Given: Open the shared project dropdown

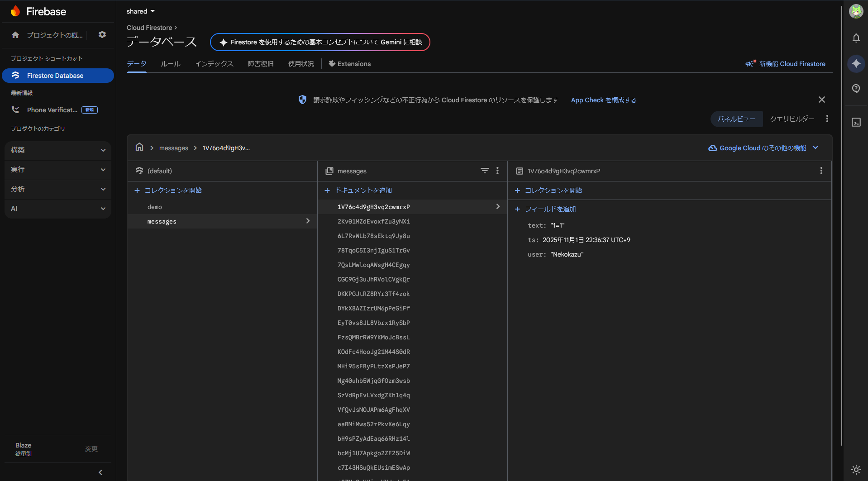Looking at the screenshot, I should tap(141, 11).
